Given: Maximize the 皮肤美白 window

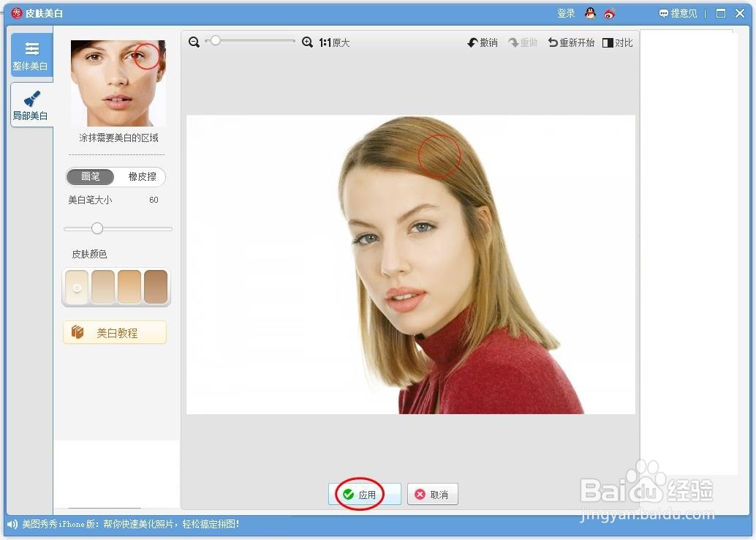Looking at the screenshot, I should coord(721,13).
